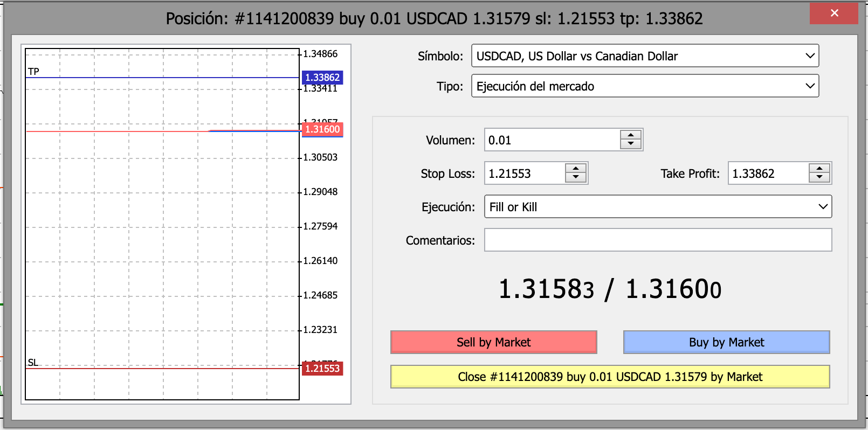Screen dimensions: 868x430
Task: Click the Take Profit input field
Action: click(x=768, y=174)
